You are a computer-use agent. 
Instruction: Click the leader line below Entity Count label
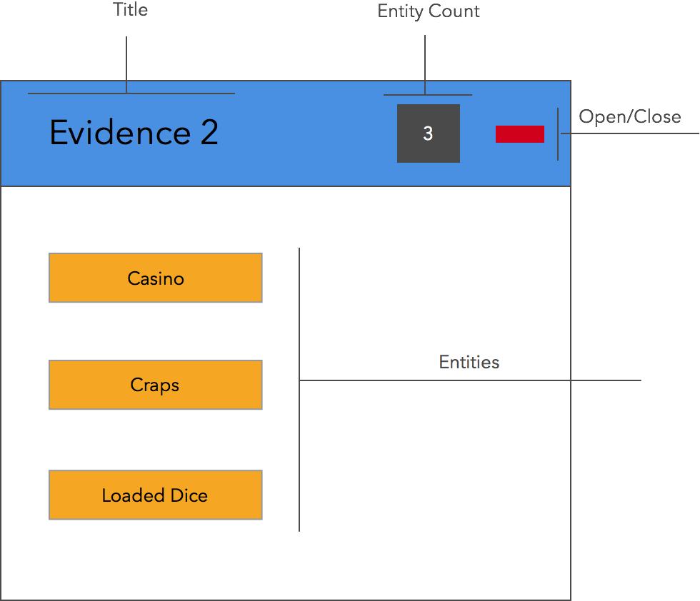tap(425, 65)
